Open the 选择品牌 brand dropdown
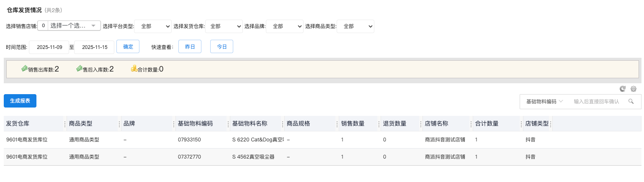This screenshot has height=182, width=644. (x=285, y=26)
